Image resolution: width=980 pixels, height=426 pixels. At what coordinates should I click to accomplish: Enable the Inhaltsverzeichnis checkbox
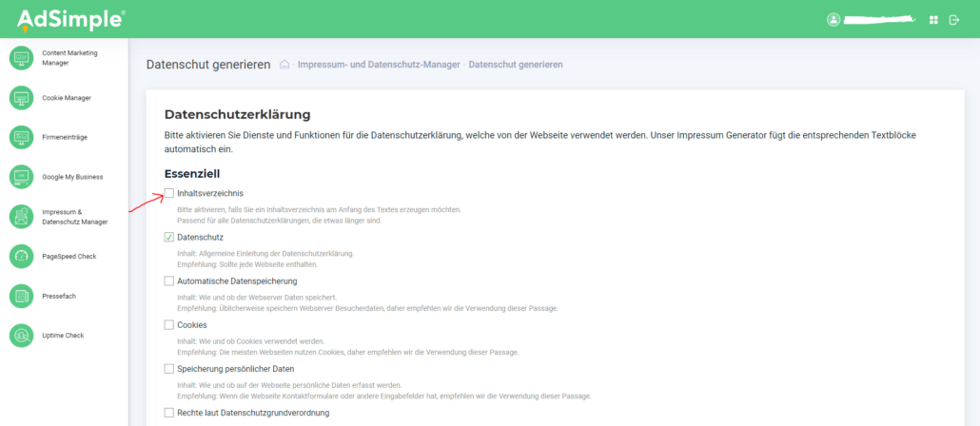(169, 193)
